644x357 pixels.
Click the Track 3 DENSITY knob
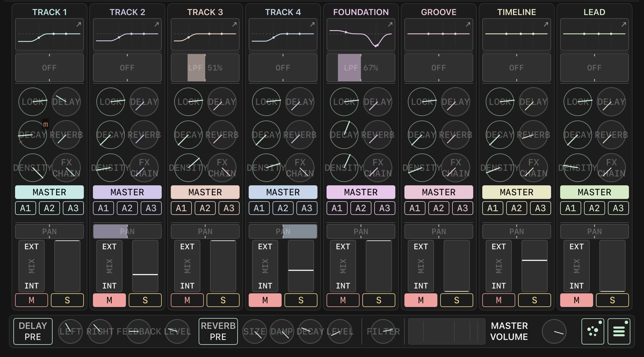click(x=188, y=168)
